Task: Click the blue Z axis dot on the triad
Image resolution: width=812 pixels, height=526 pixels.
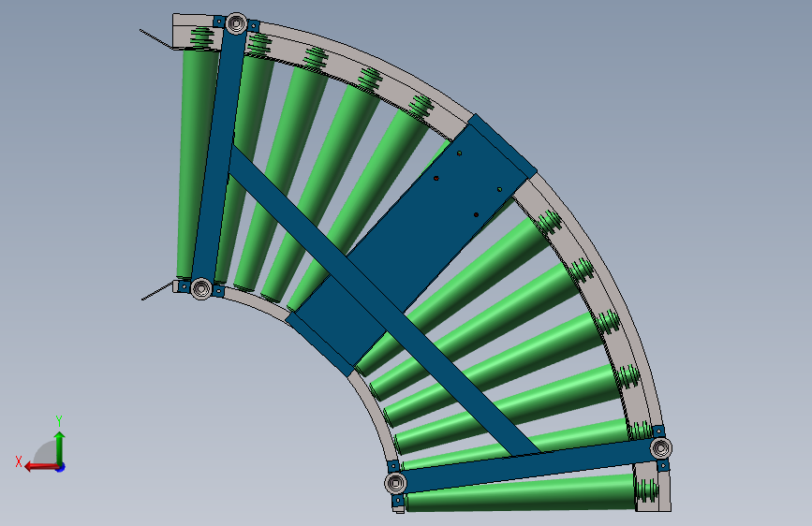Action: pyautogui.click(x=61, y=467)
